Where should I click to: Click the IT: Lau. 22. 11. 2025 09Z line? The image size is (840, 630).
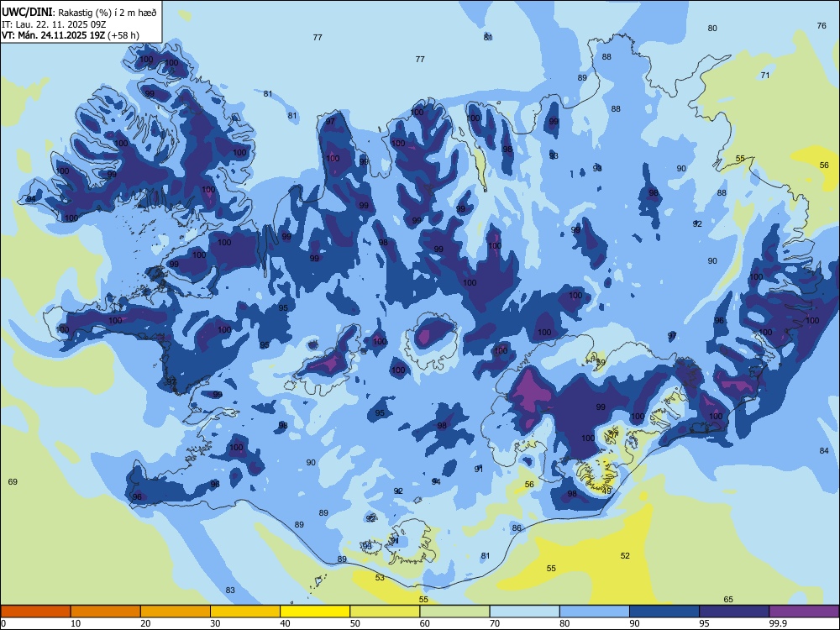point(54,24)
